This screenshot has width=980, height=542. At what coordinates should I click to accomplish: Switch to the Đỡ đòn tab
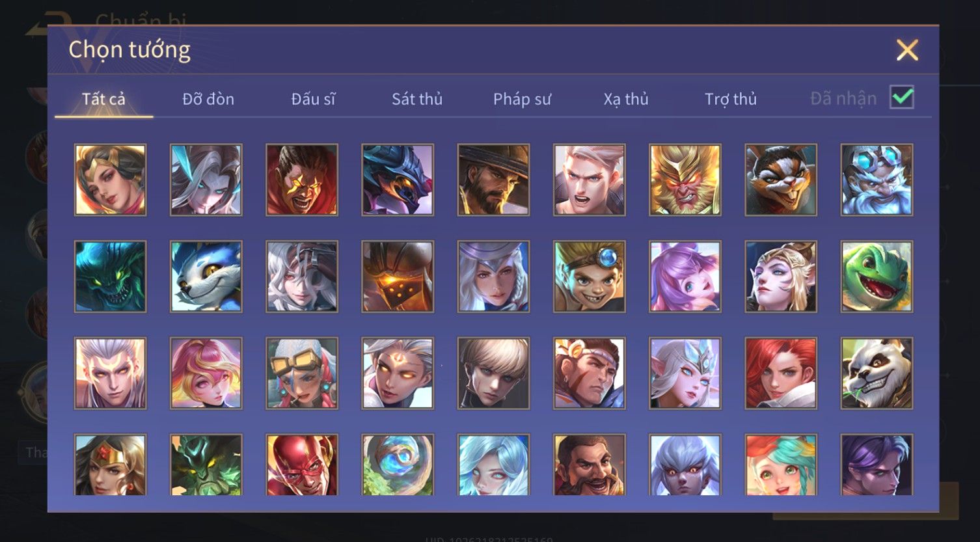click(x=208, y=99)
